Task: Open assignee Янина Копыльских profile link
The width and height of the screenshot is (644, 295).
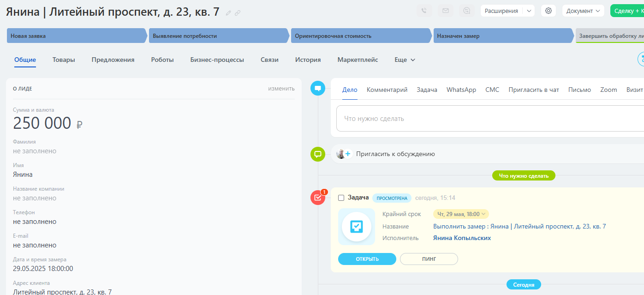Action: pyautogui.click(x=462, y=238)
